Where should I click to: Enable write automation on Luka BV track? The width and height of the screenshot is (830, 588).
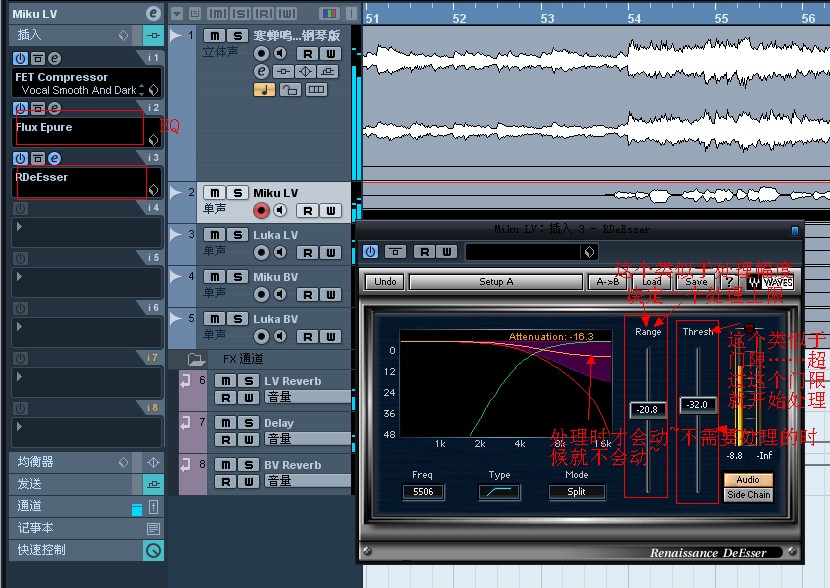(x=331, y=336)
